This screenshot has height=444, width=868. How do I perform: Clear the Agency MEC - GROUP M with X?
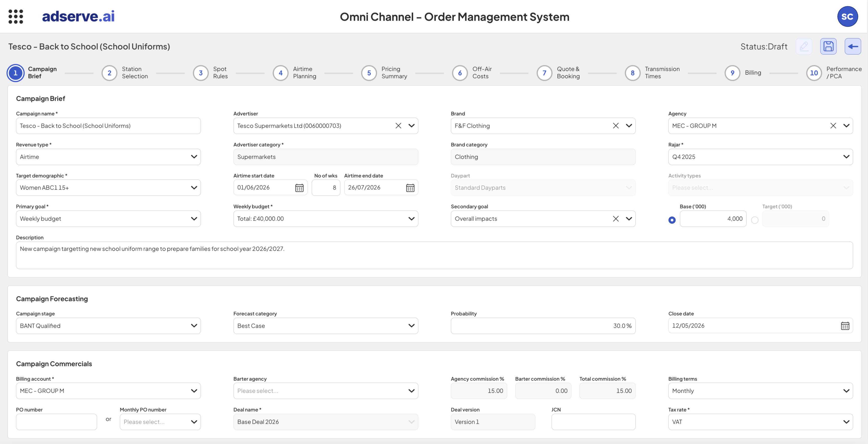point(833,126)
